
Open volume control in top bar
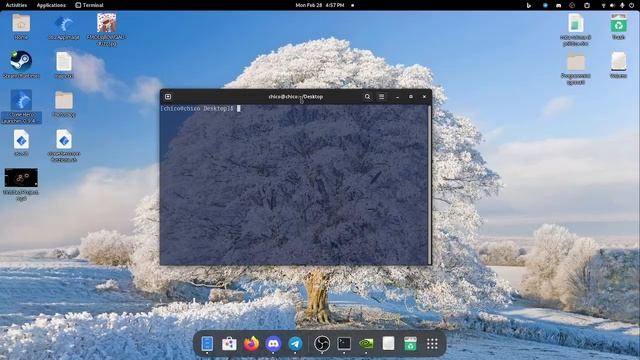coord(612,5)
